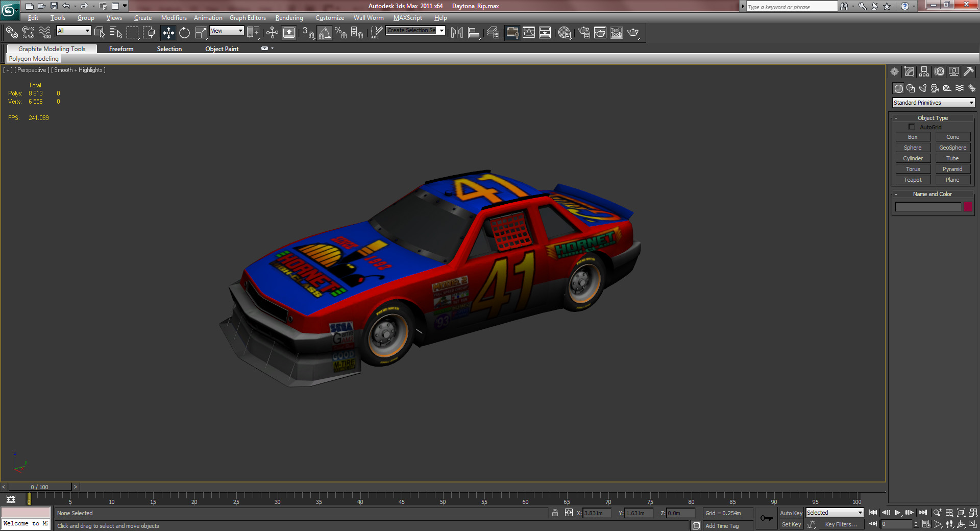
Task: Select Lights category in Create panel
Action: [x=923, y=88]
